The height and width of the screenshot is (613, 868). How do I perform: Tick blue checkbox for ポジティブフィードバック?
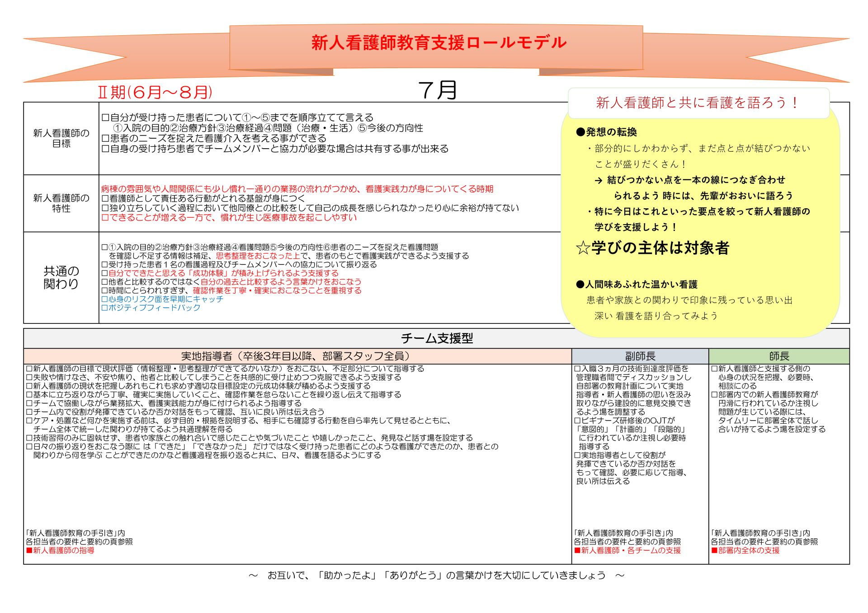tap(104, 308)
